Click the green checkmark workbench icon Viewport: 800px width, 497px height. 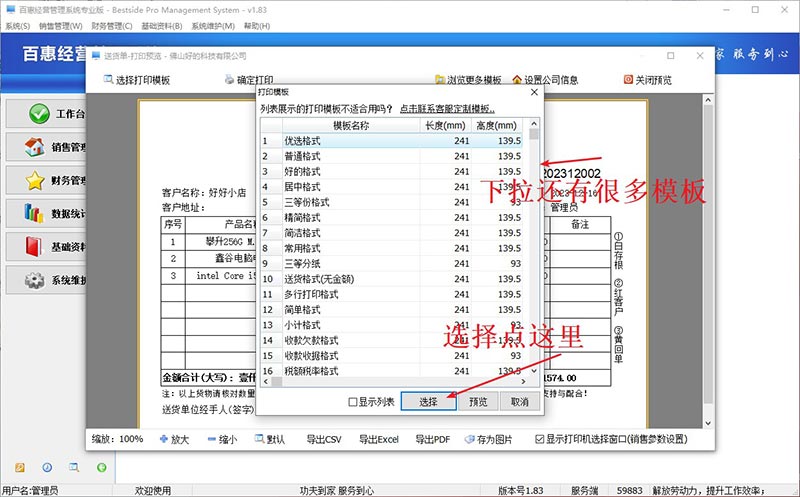39,113
